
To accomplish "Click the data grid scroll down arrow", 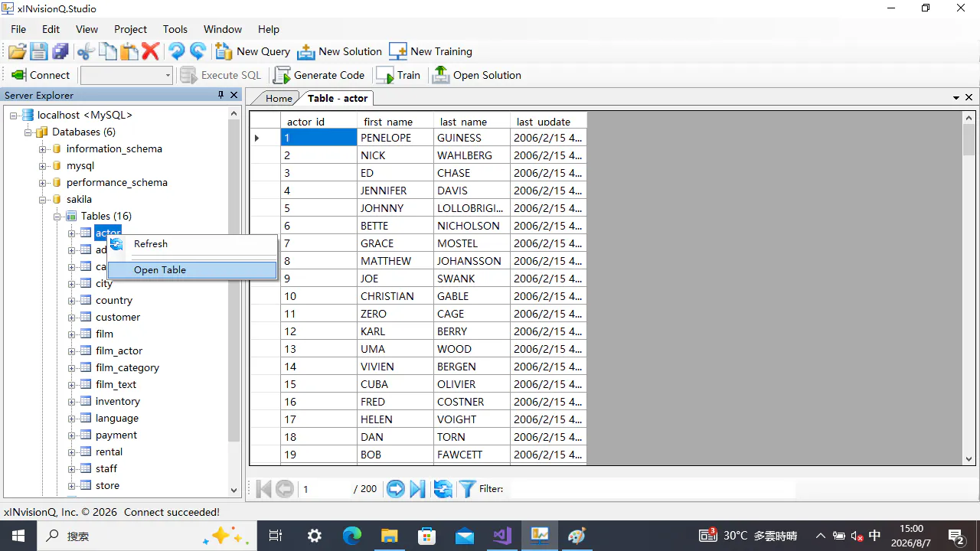I will [x=969, y=458].
